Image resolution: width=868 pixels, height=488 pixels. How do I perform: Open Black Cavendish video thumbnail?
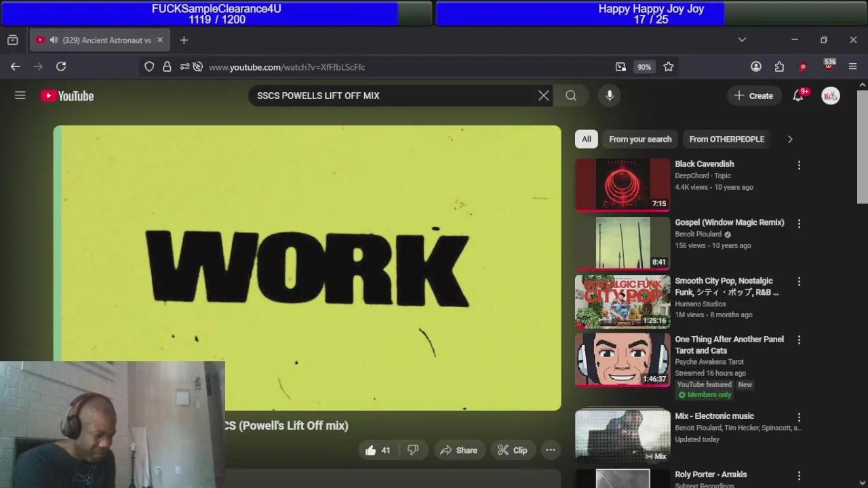(623, 185)
